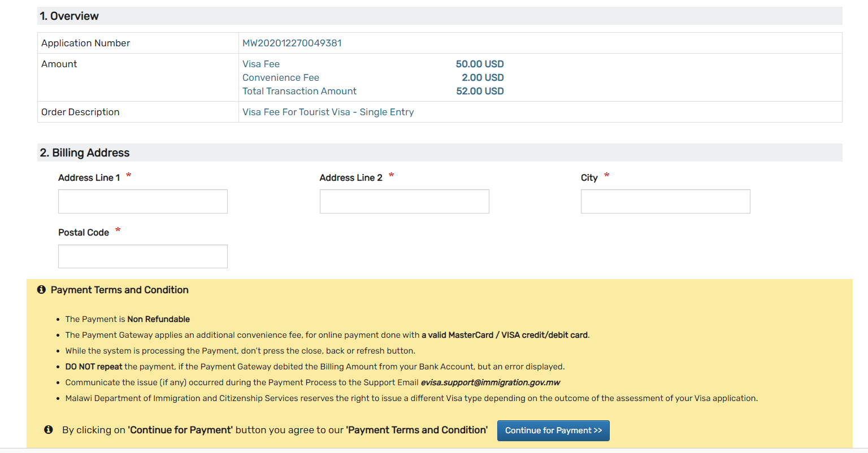Click the Amount row label
This screenshot has width=868, height=453.
coord(59,64)
